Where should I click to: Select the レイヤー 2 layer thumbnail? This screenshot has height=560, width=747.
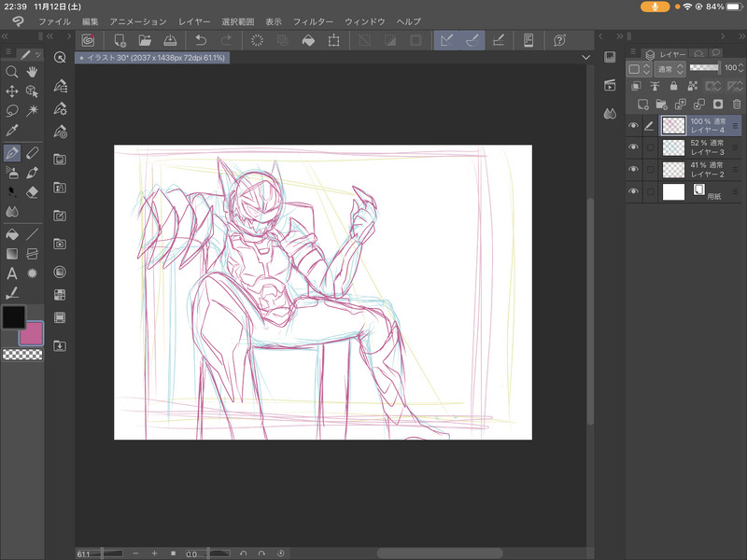coord(673,170)
